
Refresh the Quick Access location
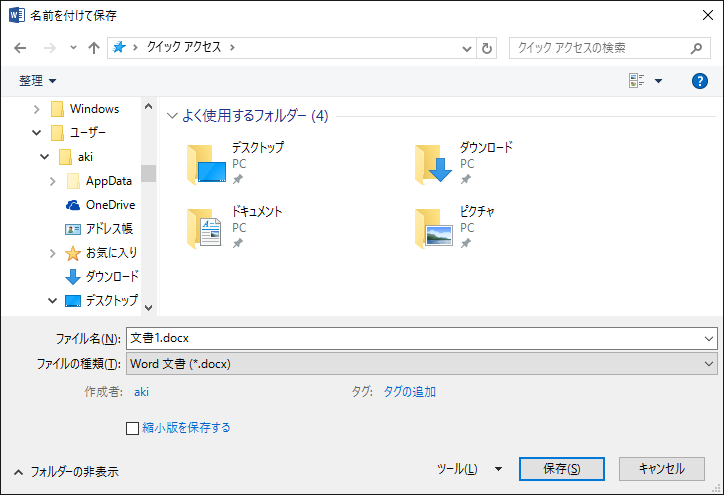point(487,48)
